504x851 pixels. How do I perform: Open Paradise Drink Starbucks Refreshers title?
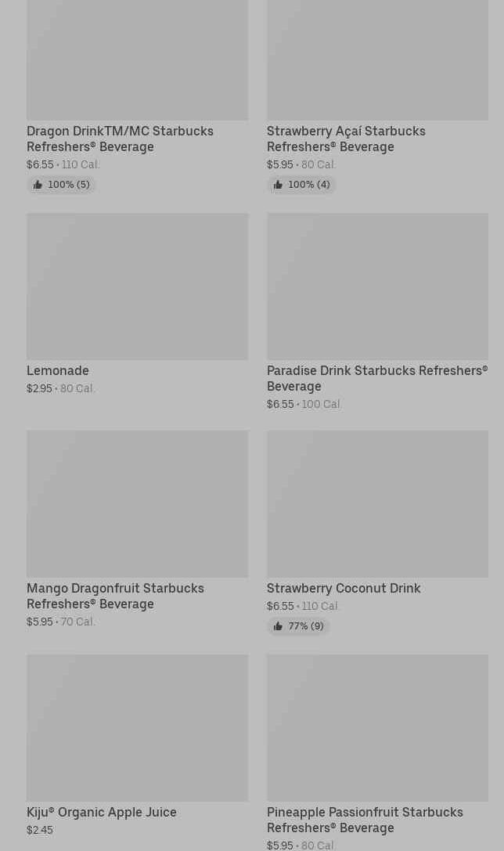coord(376,378)
